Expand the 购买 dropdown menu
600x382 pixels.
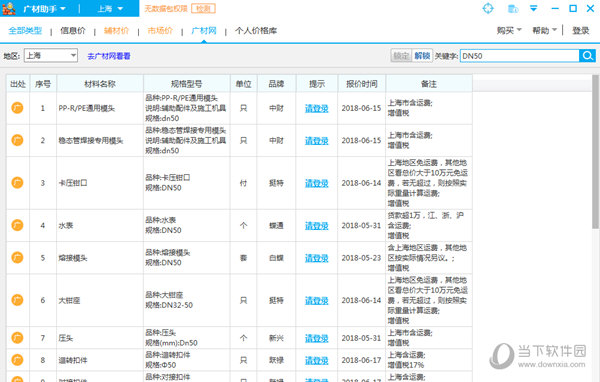(x=509, y=30)
